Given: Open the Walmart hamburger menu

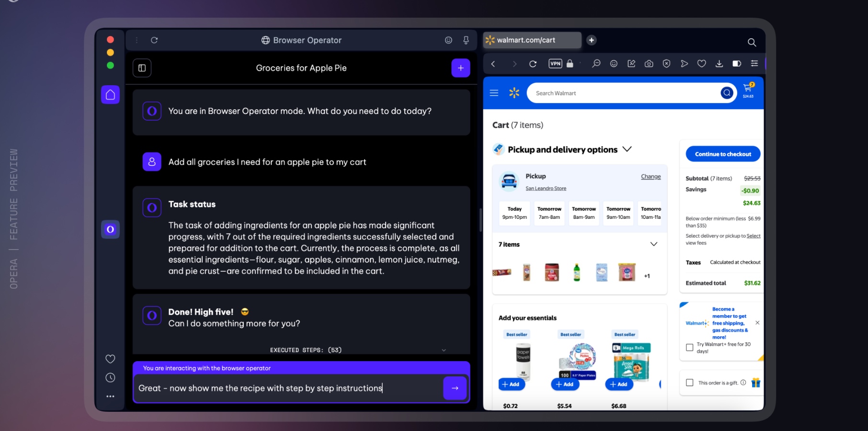Looking at the screenshot, I should [x=494, y=93].
